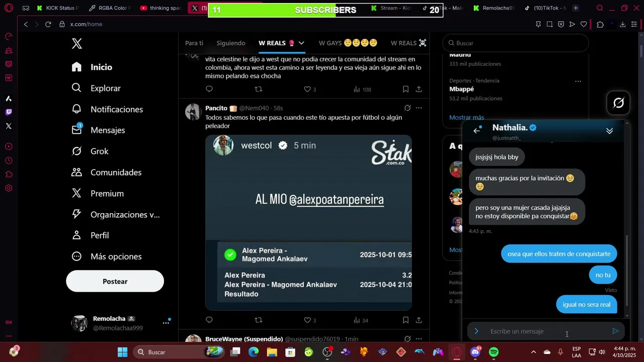The image size is (644, 362).
Task: Open Twitch in Opera sidebar
Action: click(9, 112)
